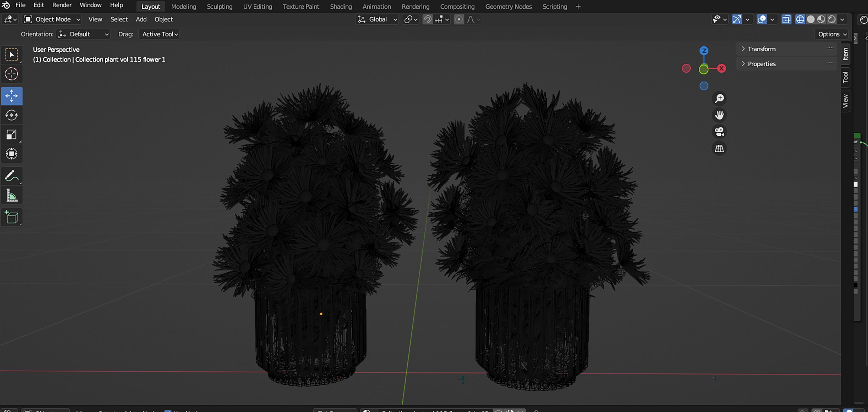Screen dimensions: 868x412
Task: Click the X axis on navigation gizmo
Action: (721, 68)
